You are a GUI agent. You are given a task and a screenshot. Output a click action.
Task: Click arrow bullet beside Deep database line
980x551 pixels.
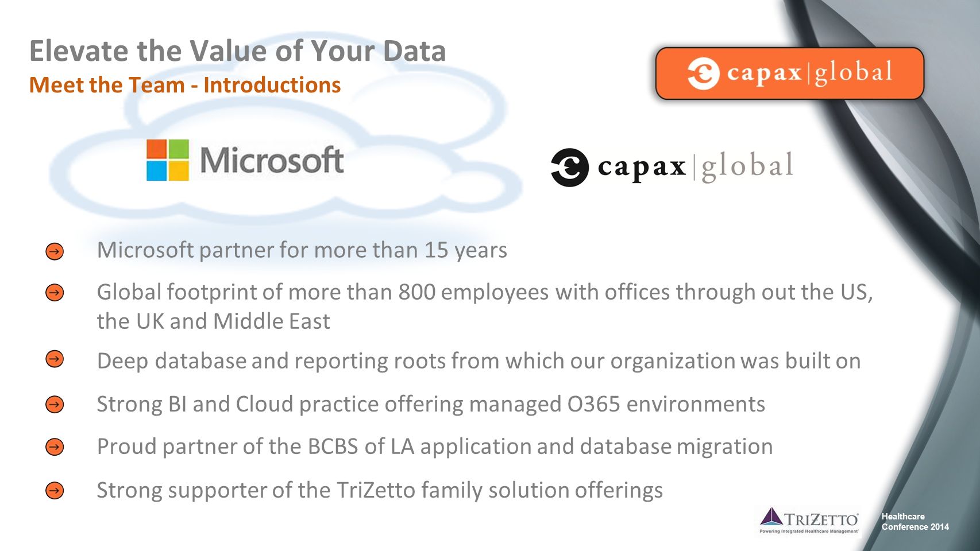[55, 359]
